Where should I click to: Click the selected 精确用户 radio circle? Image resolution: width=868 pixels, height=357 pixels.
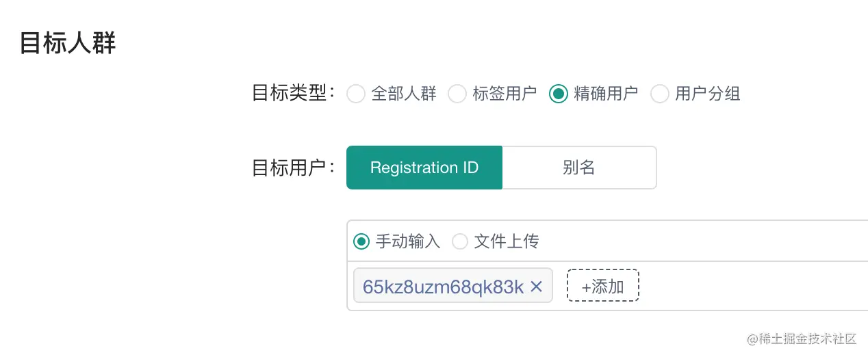point(559,94)
